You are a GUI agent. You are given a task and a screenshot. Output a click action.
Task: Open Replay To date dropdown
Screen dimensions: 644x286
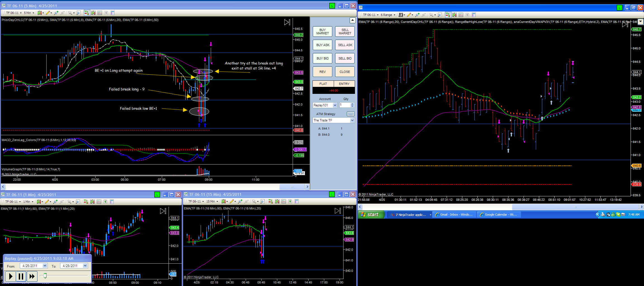[85, 266]
